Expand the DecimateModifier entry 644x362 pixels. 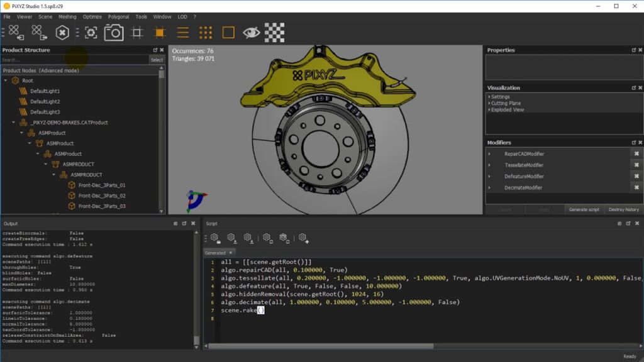click(x=489, y=187)
